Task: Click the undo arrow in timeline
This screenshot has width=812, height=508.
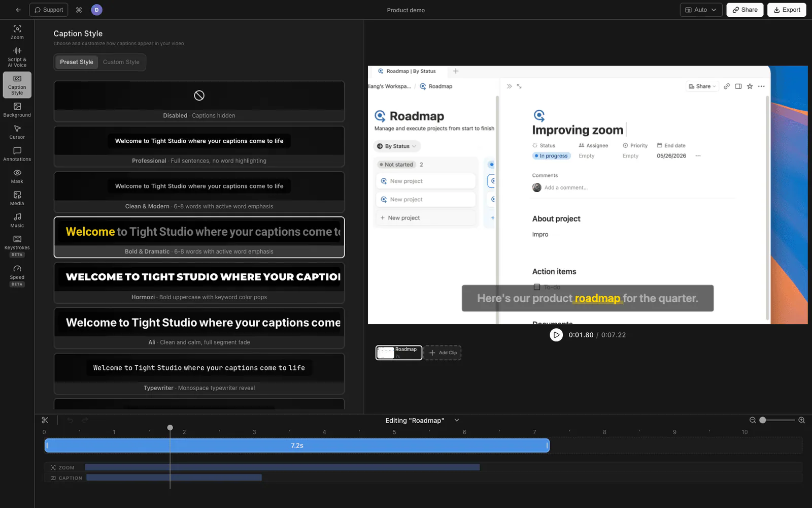Action: click(70, 420)
